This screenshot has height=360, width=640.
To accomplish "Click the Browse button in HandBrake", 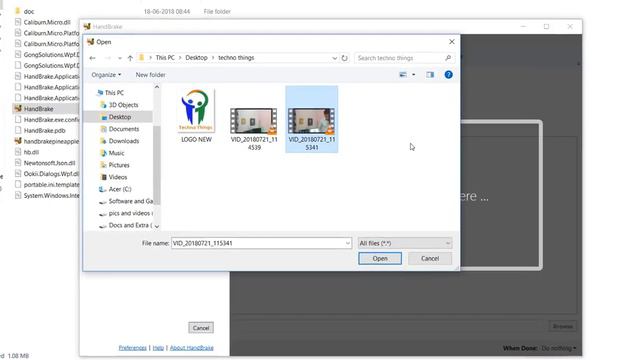I will [563, 326].
